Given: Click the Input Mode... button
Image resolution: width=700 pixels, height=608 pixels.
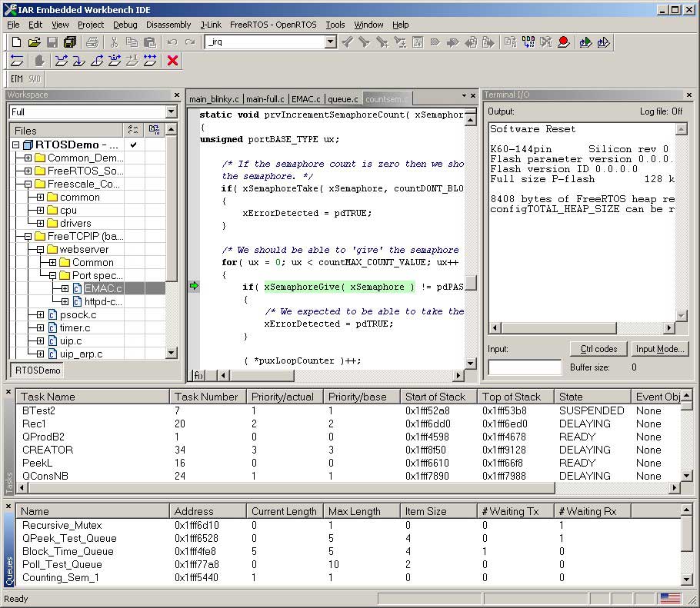Looking at the screenshot, I should coord(660,349).
